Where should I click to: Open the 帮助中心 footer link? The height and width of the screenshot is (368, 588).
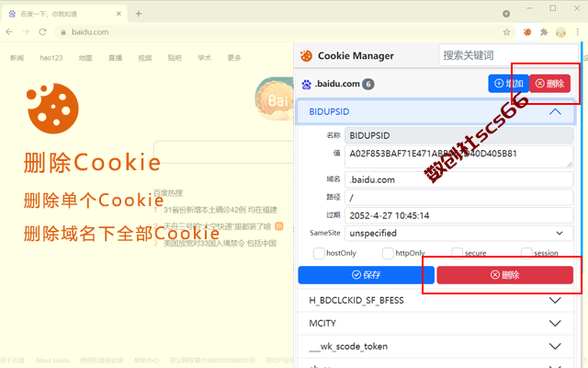click(147, 361)
